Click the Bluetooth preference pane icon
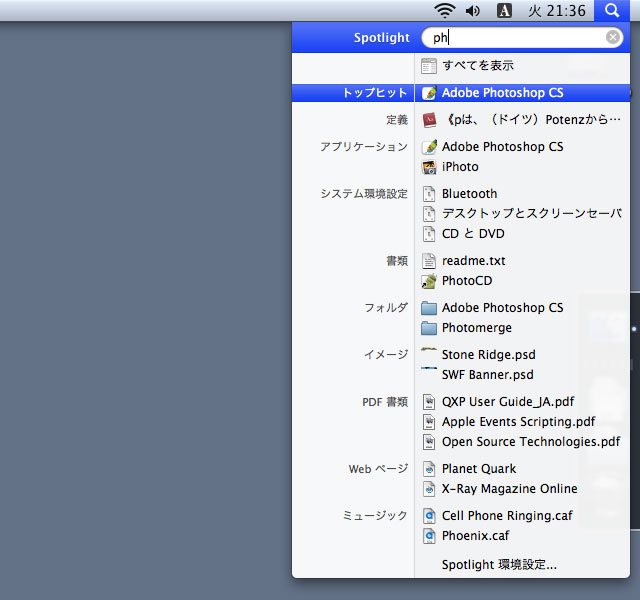640x600 pixels. point(429,194)
